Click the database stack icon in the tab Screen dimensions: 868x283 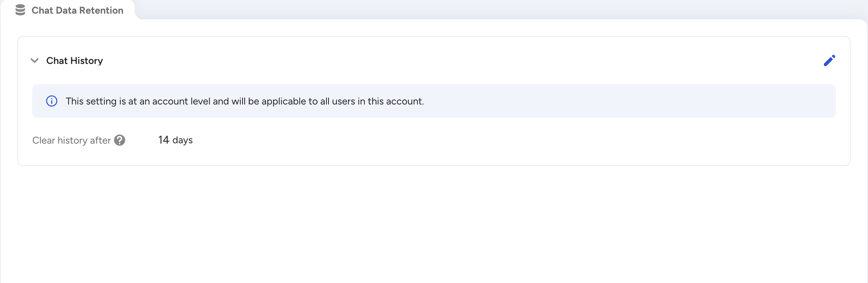point(20,10)
